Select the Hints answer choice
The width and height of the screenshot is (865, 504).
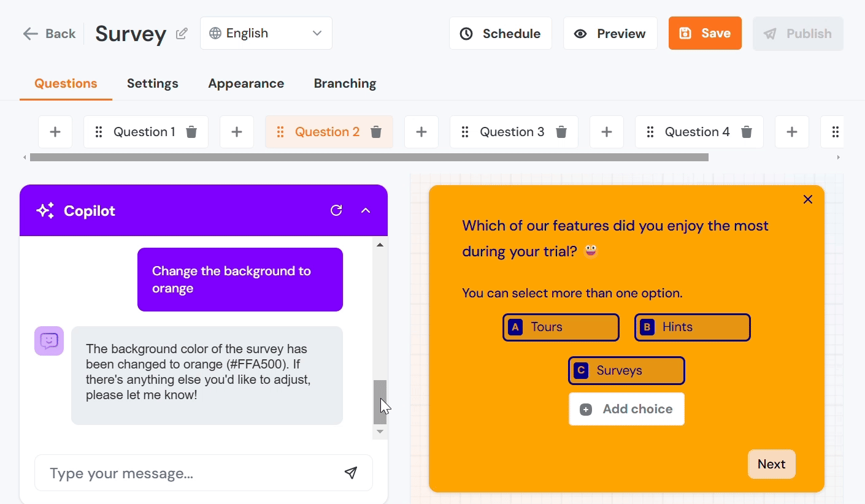click(x=692, y=327)
